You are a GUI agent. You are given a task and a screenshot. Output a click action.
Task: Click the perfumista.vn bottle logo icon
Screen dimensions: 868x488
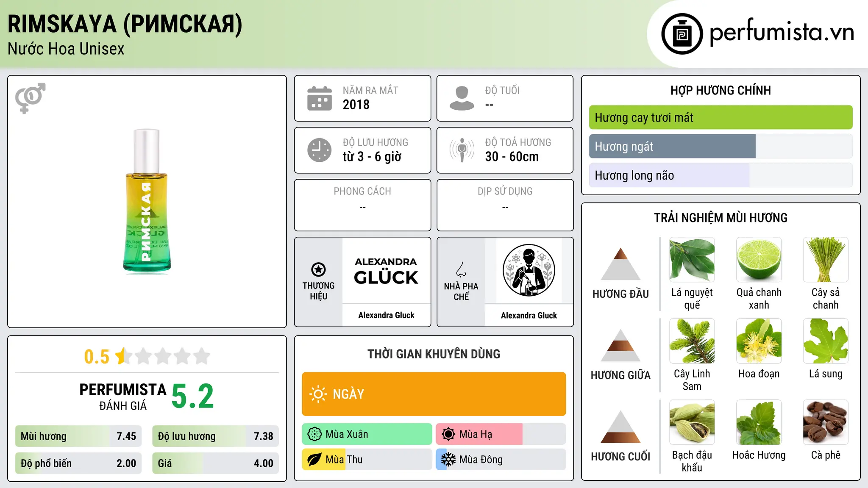682,34
